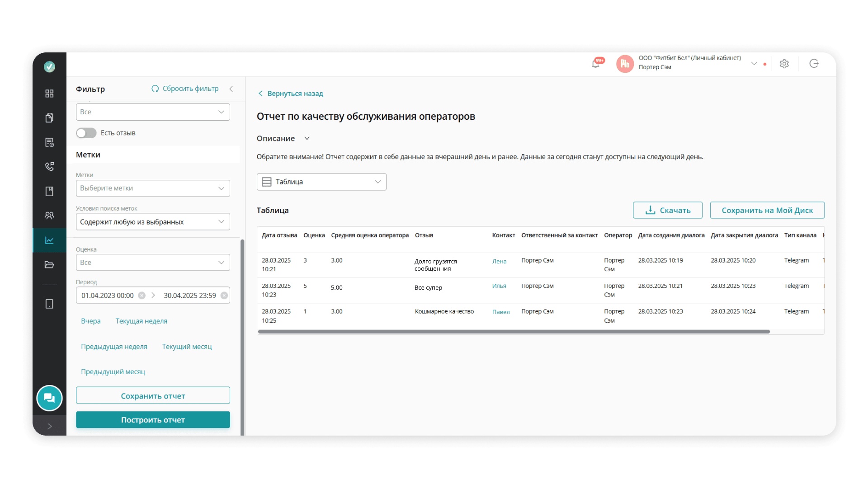Select the 'Вчера' period shortcut
The width and height of the screenshot is (868, 488).
pos(91,321)
